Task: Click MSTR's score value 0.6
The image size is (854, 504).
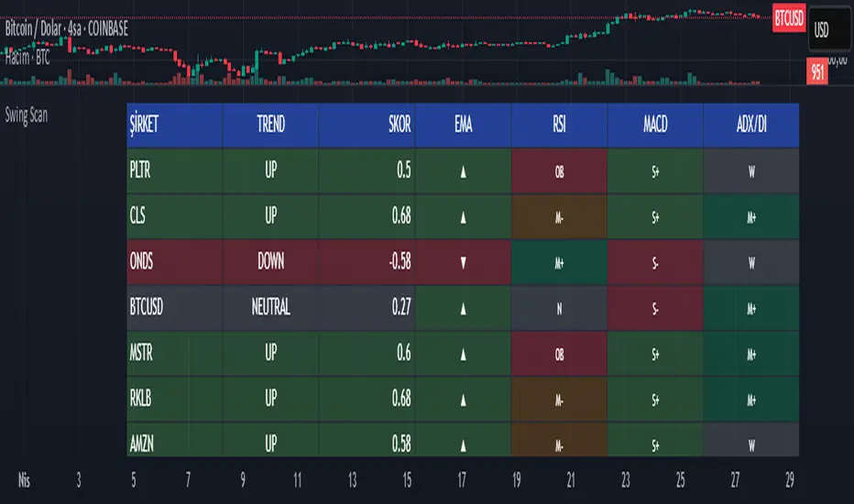Action: pyautogui.click(x=403, y=354)
